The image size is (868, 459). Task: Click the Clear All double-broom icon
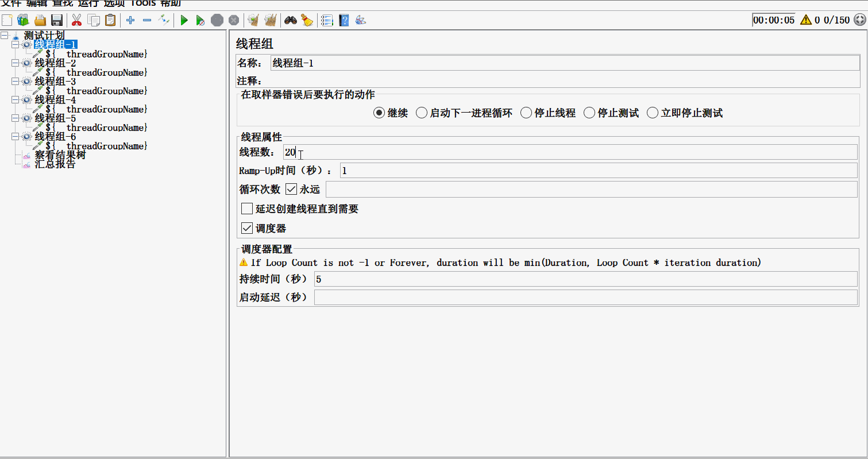coord(270,21)
